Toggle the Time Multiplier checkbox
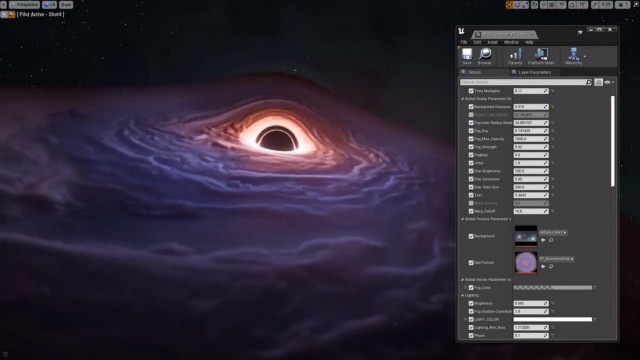The height and width of the screenshot is (360, 640). tap(471, 91)
